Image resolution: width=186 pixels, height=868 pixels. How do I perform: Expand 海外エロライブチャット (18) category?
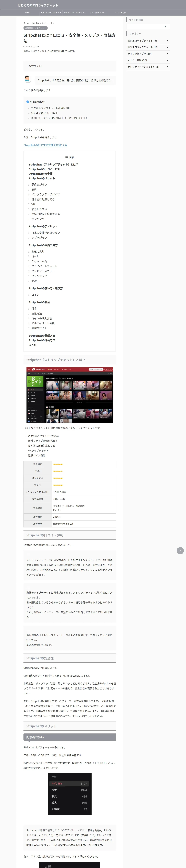tap(148, 47)
